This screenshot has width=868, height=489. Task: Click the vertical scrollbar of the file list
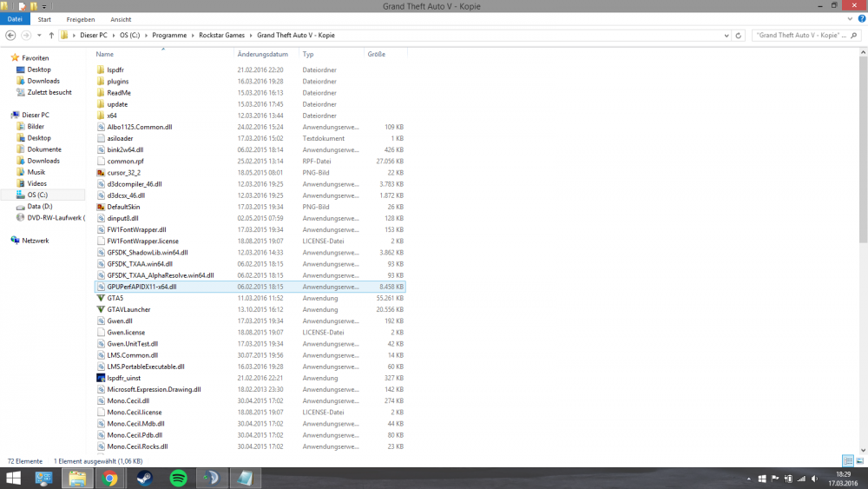863,149
